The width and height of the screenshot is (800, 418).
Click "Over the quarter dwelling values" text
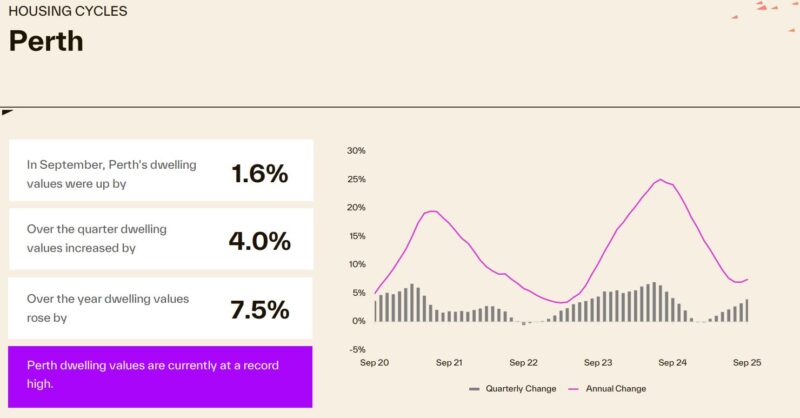97,238
